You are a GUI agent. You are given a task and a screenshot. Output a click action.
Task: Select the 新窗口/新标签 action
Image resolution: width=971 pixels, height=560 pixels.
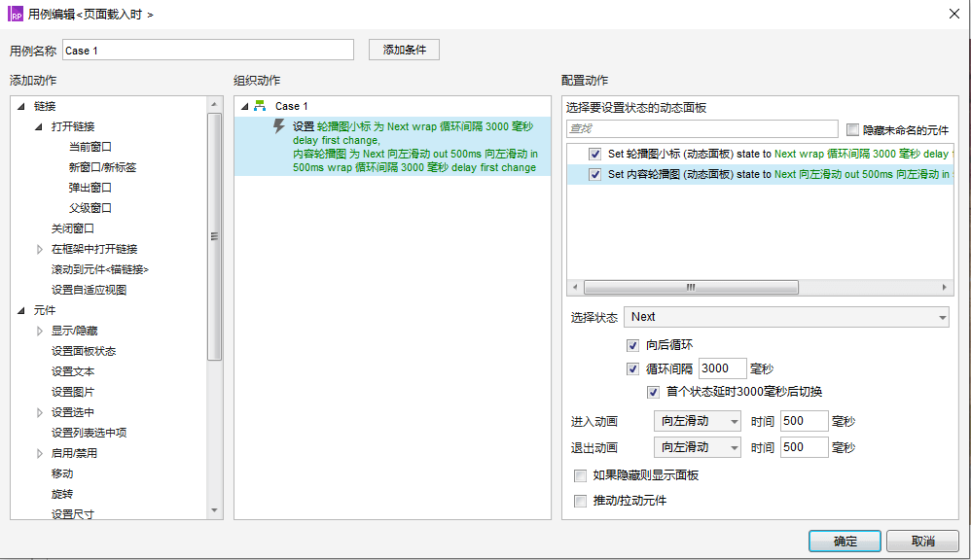tap(102, 167)
